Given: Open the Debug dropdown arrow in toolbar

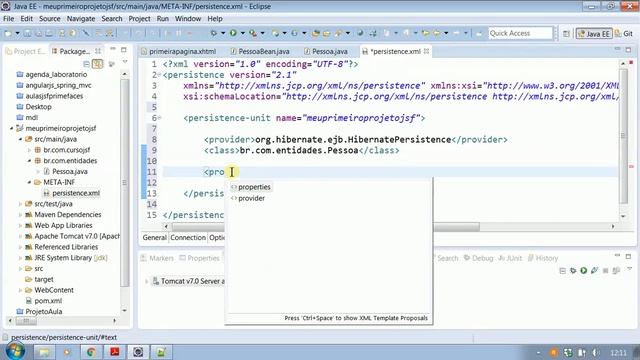Looking at the screenshot, I should pyautogui.click(x=223, y=33).
